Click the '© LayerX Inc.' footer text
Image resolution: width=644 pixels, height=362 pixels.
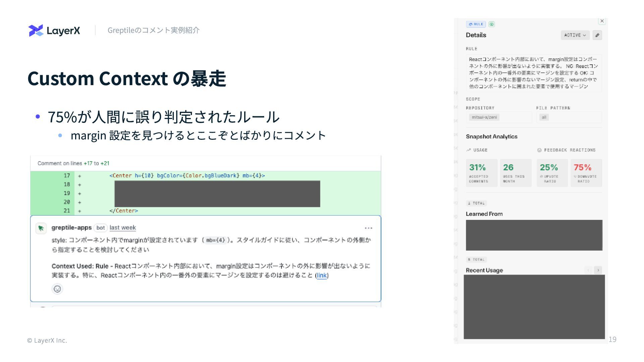[x=47, y=340]
